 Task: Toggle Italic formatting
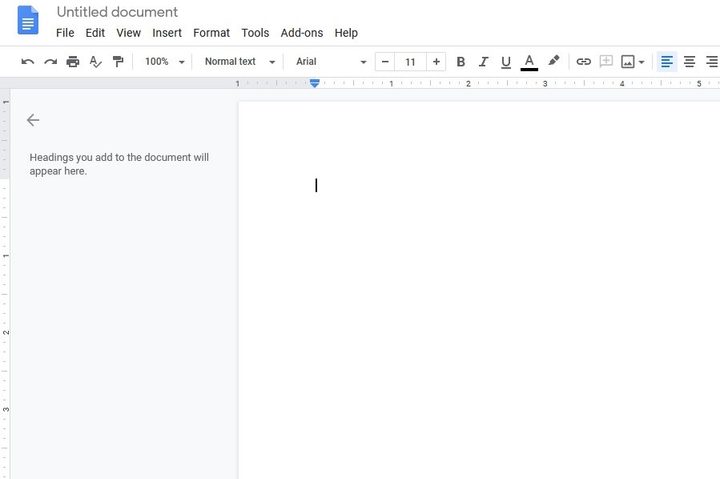[x=483, y=62]
